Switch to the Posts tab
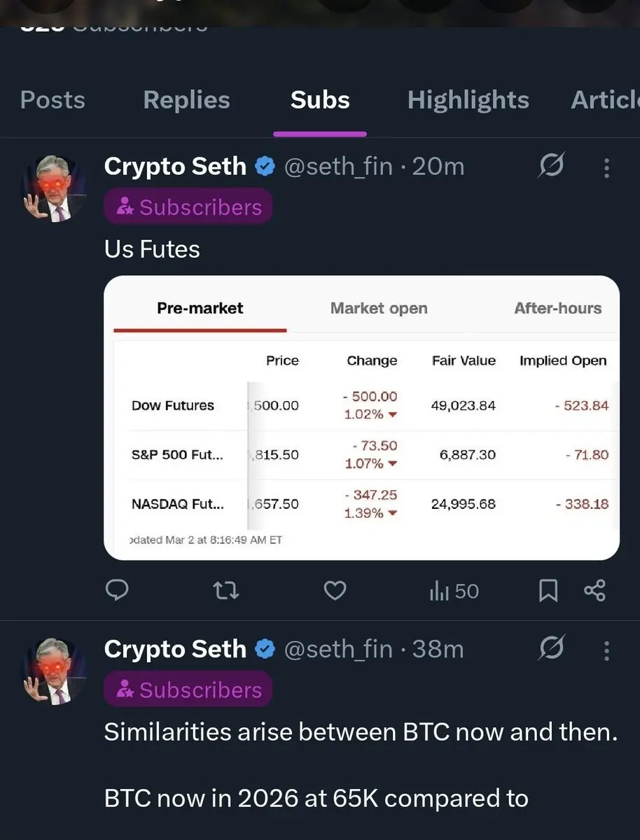Viewport: 640px width, 840px height. click(53, 101)
